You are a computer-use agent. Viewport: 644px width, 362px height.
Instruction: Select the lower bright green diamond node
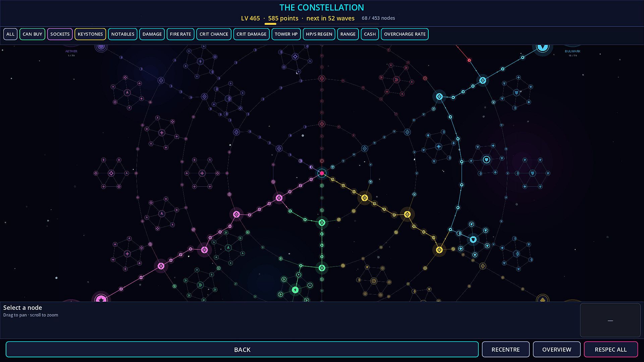pyautogui.click(x=322, y=268)
